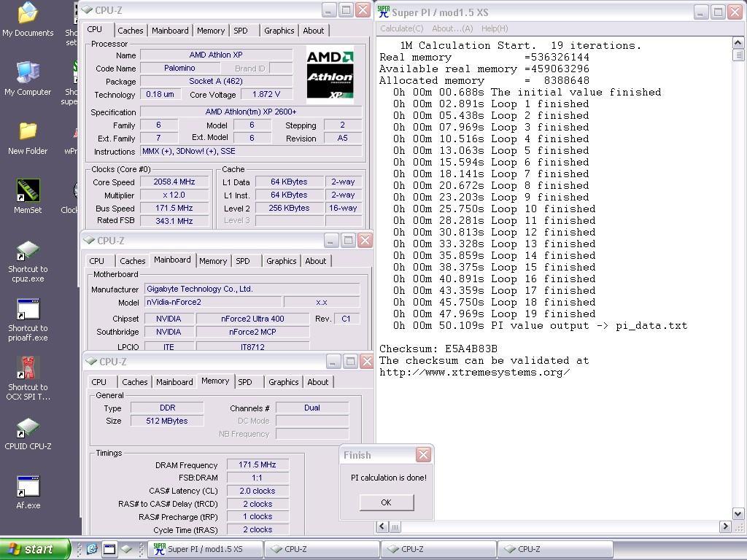
Task: Launch Shortcut to OCX SPI T... icon
Action: click(28, 378)
